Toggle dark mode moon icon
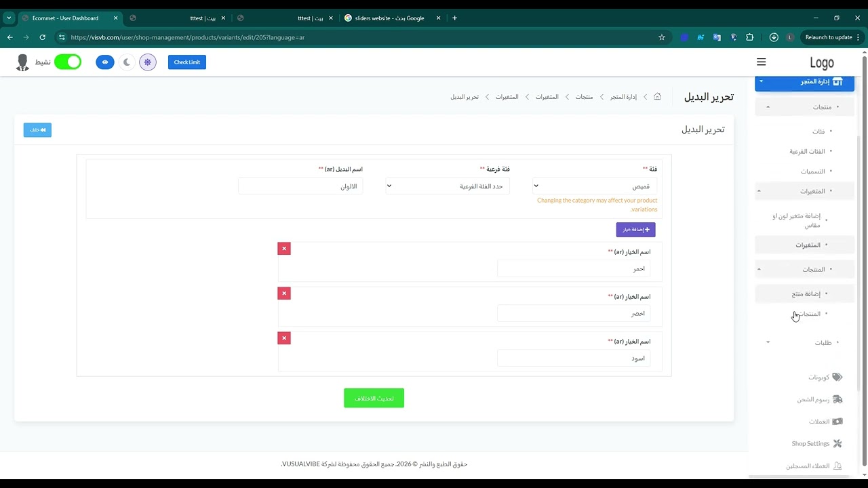The image size is (868, 488). tap(126, 62)
